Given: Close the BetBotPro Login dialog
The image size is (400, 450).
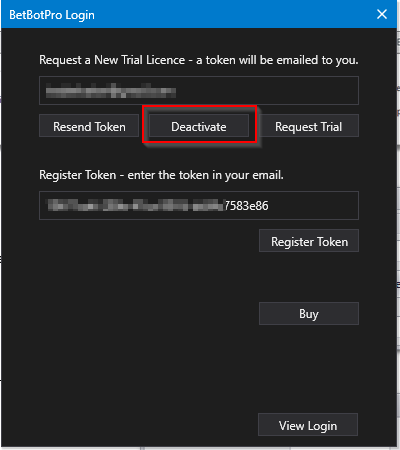Looking at the screenshot, I should click(382, 14).
